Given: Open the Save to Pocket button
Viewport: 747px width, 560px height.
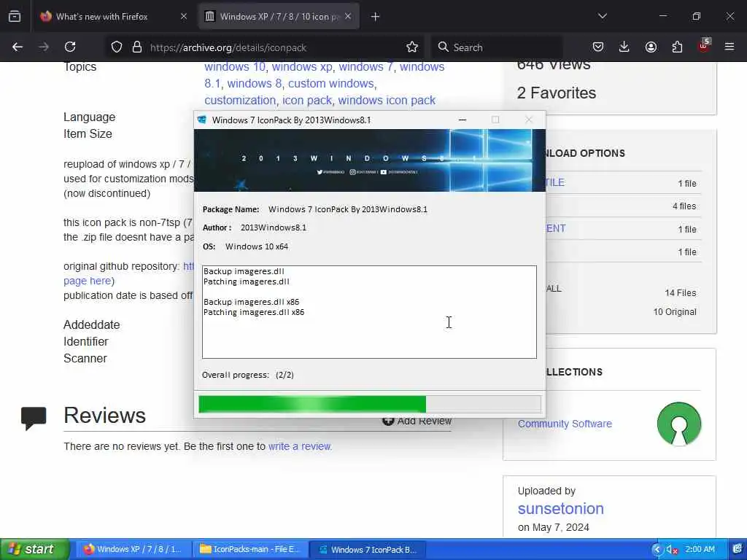Looking at the screenshot, I should coord(598,47).
